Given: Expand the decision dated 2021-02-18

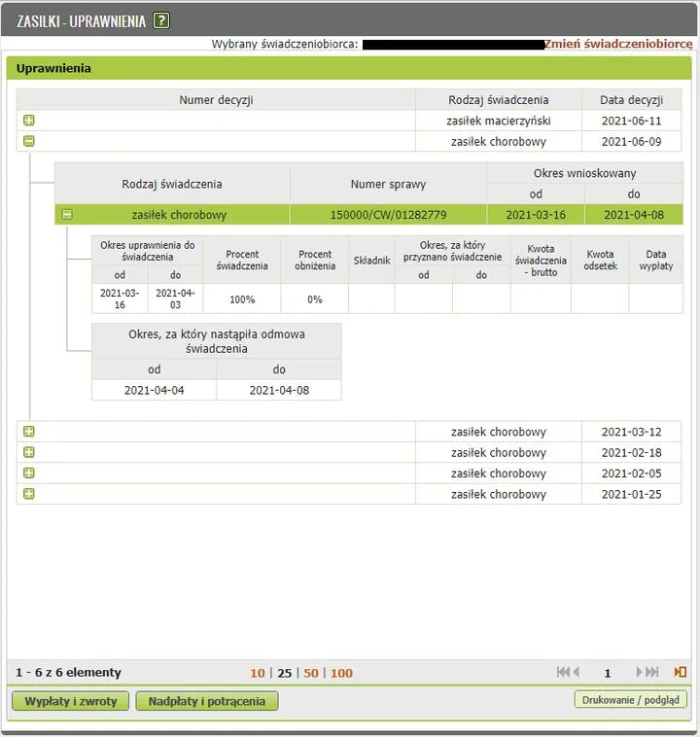Looking at the screenshot, I should pos(29,452).
